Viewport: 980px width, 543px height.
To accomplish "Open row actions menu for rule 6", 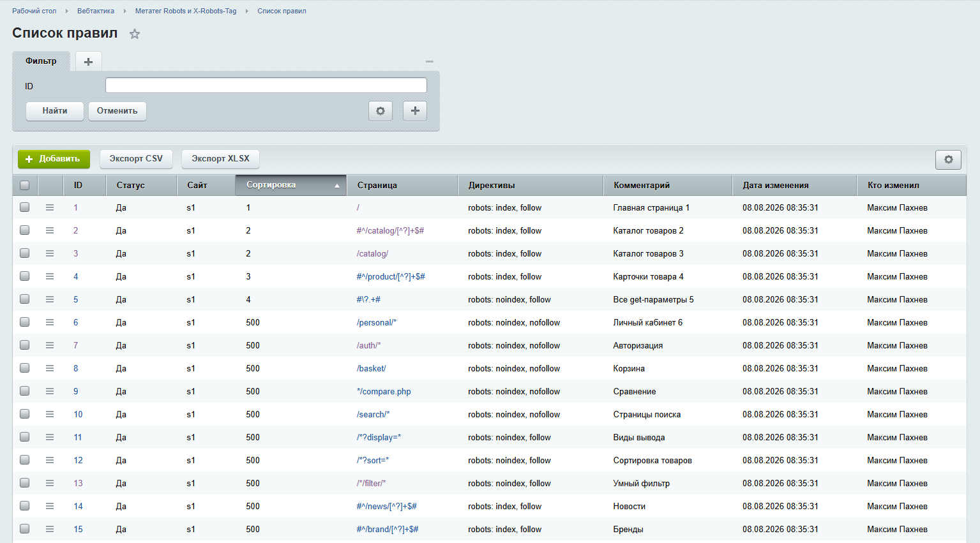I will coord(50,322).
